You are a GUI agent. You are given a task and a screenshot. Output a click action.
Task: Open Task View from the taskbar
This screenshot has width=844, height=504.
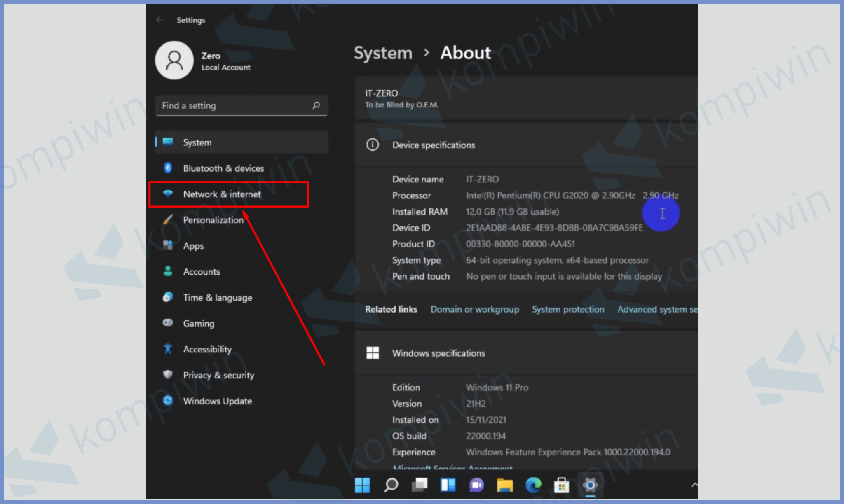point(419,485)
